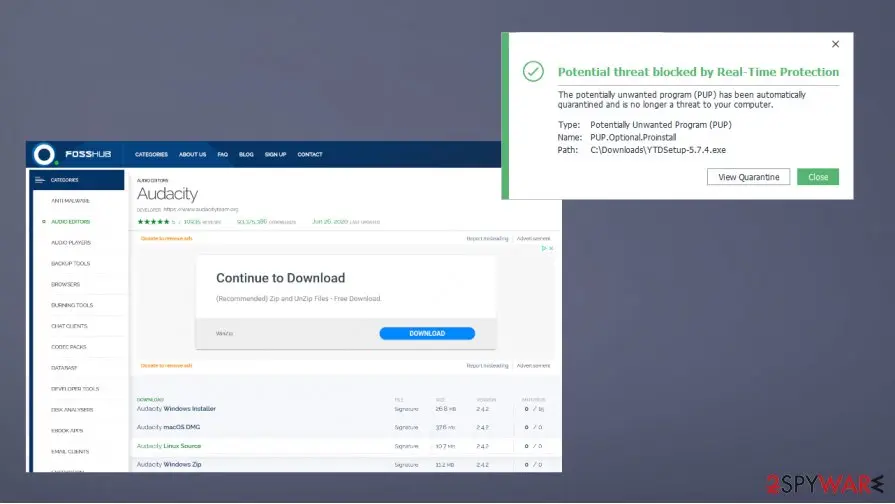Open Signature link for Windows Zip row
Image resolution: width=895 pixels, height=504 pixels.
[406, 465]
